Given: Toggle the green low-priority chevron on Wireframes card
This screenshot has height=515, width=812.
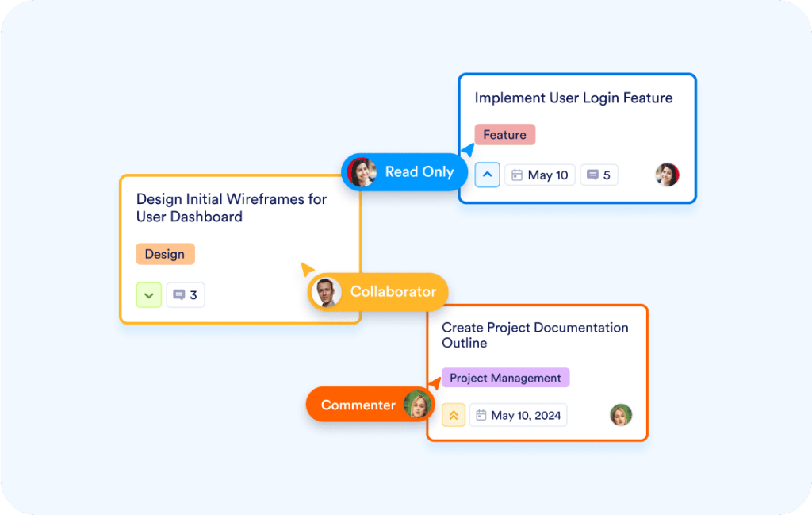Looking at the screenshot, I should pyautogui.click(x=148, y=294).
